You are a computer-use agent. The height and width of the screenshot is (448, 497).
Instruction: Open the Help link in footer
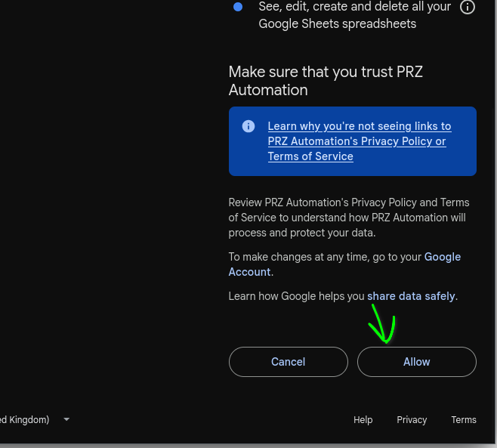[x=363, y=420]
